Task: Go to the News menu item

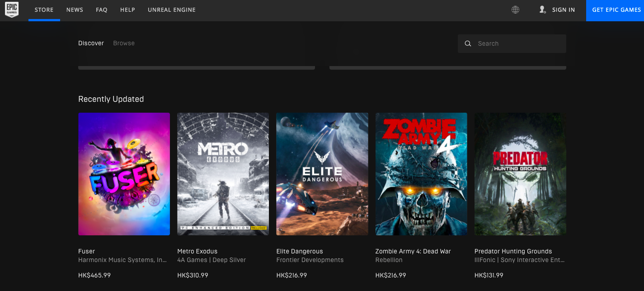Action: tap(75, 10)
